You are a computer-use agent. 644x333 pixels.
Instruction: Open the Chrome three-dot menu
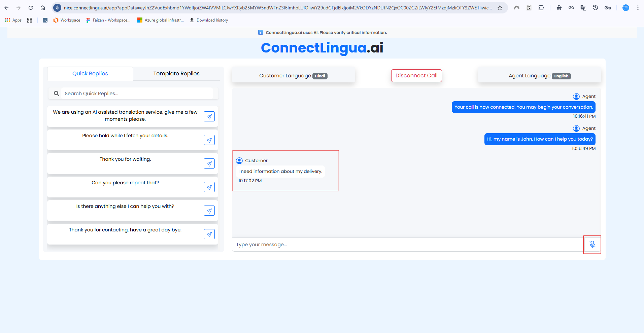(x=638, y=8)
